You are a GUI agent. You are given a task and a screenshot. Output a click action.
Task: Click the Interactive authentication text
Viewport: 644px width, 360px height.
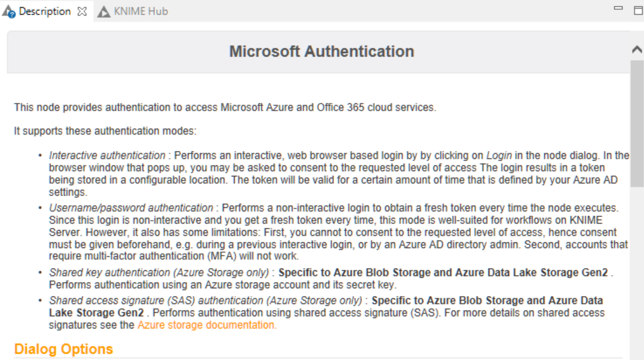(x=107, y=156)
